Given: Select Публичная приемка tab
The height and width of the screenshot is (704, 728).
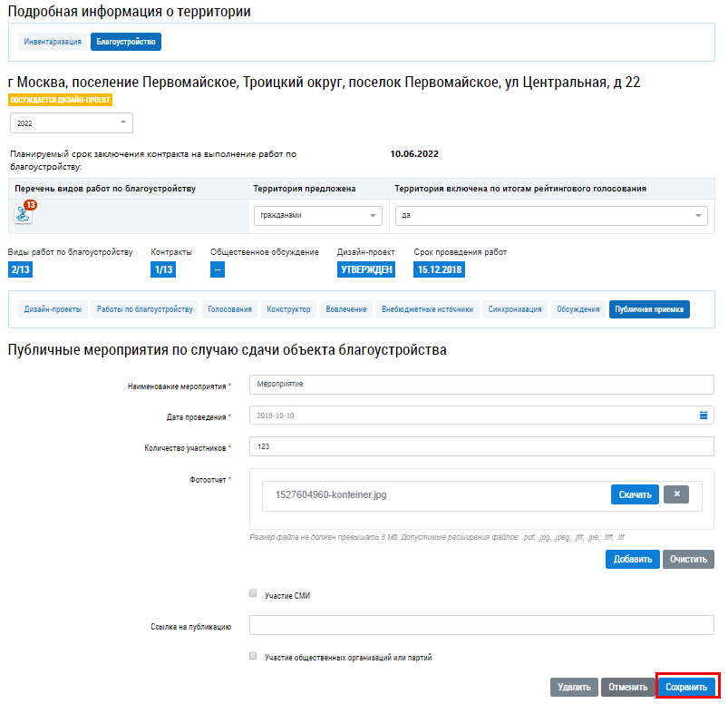Looking at the screenshot, I should [649, 309].
